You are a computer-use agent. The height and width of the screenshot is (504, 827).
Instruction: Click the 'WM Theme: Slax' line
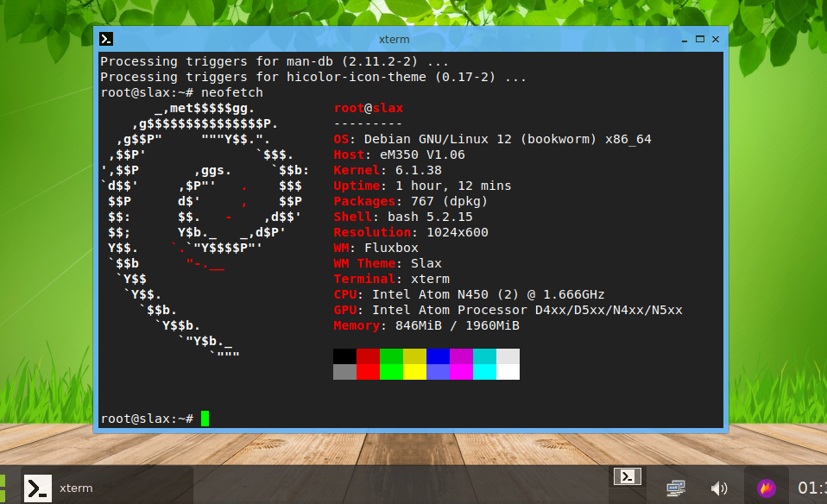(x=388, y=263)
